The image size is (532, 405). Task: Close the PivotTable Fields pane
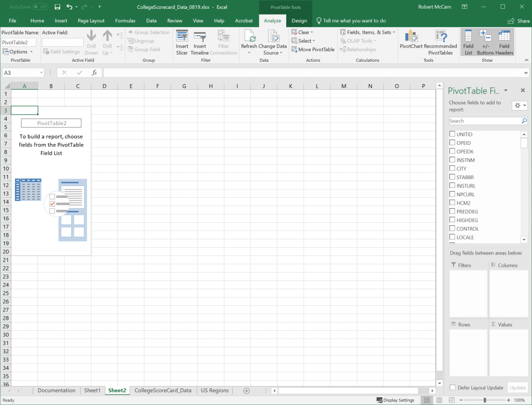523,90
